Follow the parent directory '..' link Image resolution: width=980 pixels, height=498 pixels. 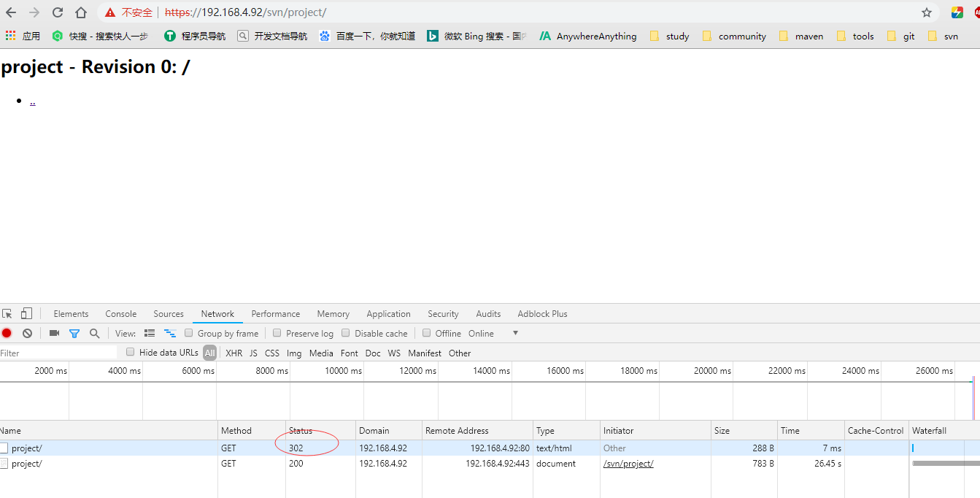pyautogui.click(x=33, y=101)
